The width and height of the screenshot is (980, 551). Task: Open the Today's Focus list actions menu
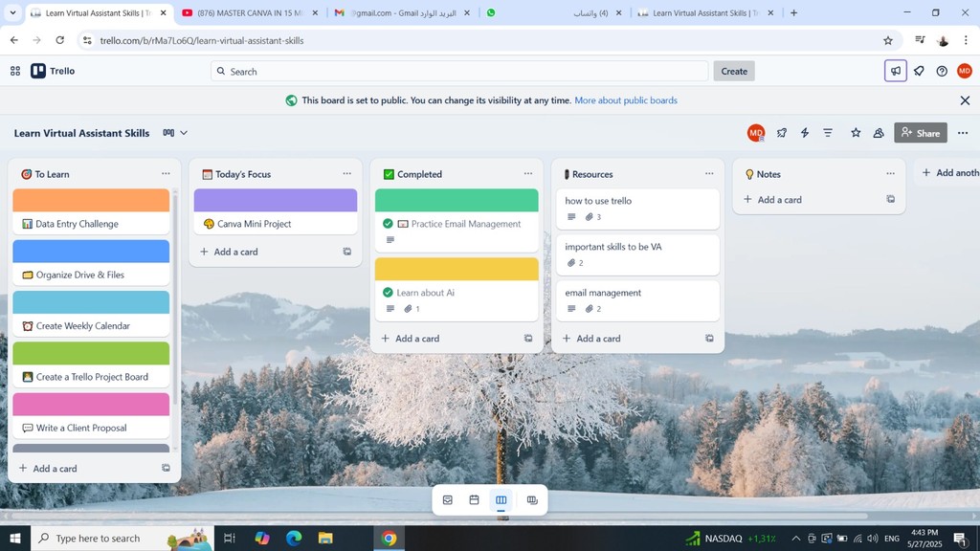(x=346, y=174)
